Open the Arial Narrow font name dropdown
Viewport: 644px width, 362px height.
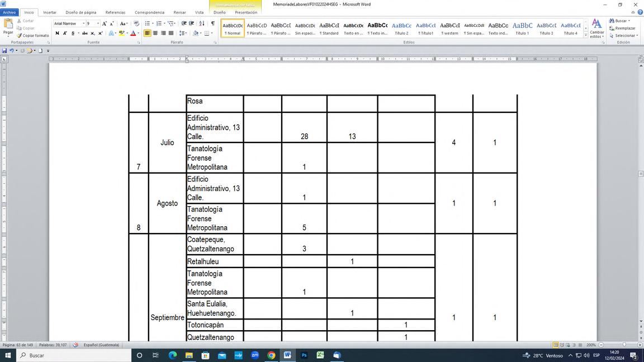pyautogui.click(x=84, y=24)
